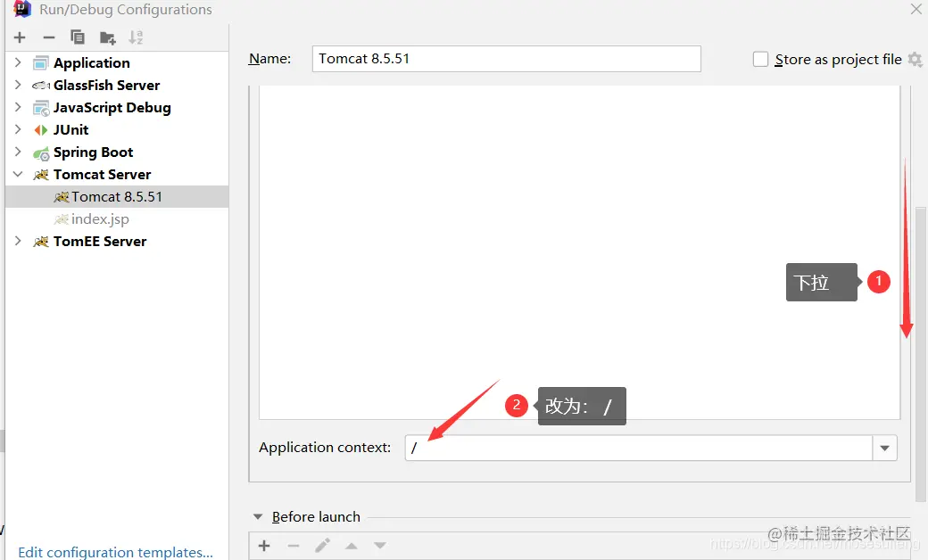Click the Remove Configuration minus icon
928x560 pixels.
(x=47, y=37)
